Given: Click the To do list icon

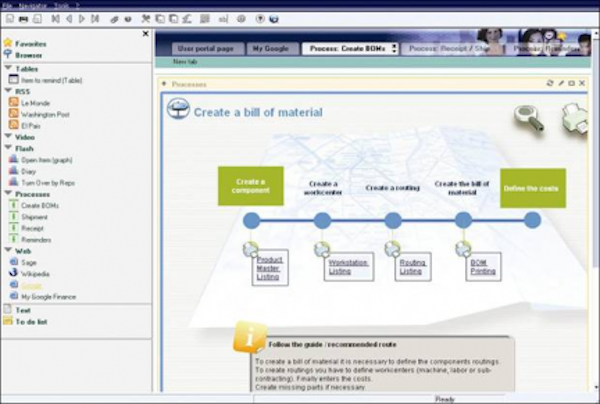Looking at the screenshot, I should click(x=8, y=321).
